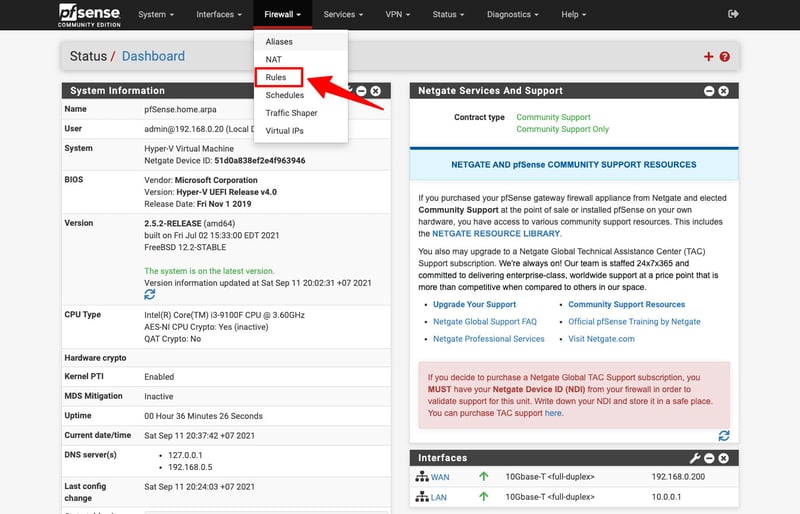800x514 pixels.
Task: Click LAN IP address 10.0.0.1
Action: pyautogui.click(x=666, y=497)
